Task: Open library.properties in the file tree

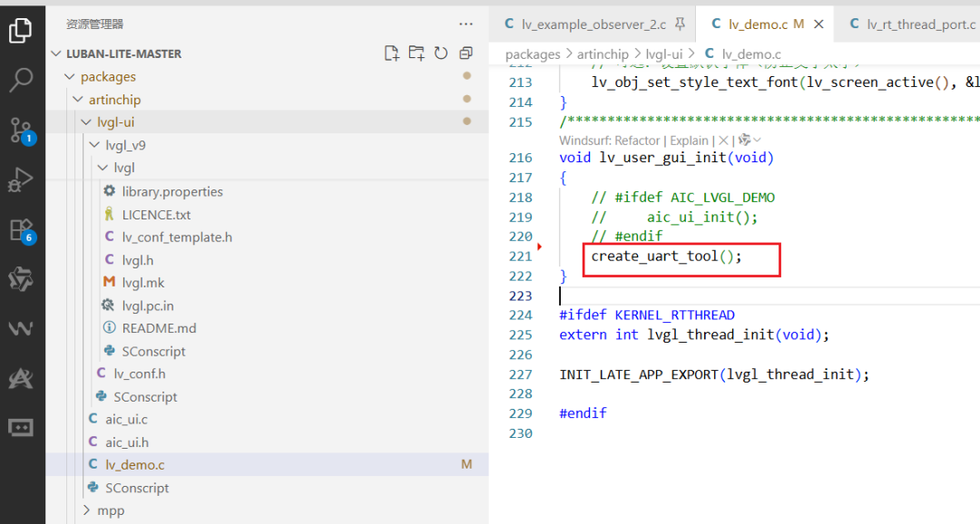Action: (267, 191)
